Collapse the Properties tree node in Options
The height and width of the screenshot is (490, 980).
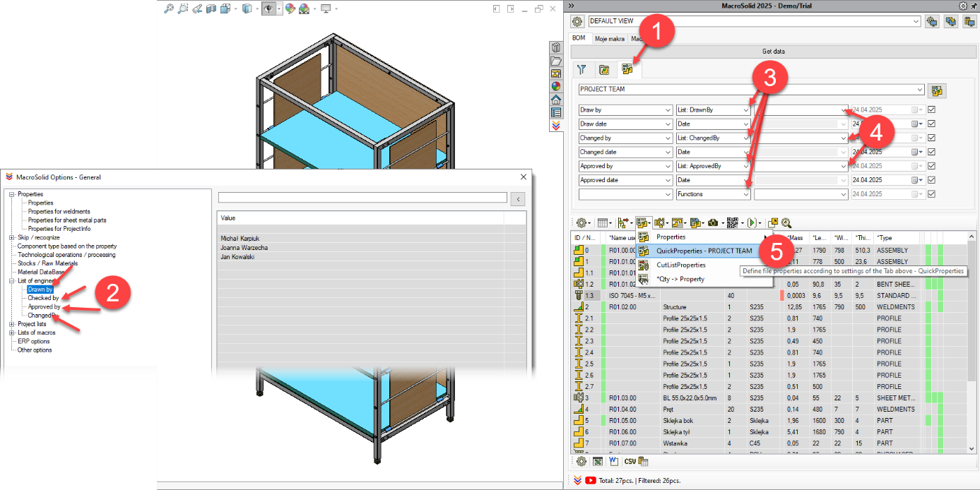(x=11, y=194)
